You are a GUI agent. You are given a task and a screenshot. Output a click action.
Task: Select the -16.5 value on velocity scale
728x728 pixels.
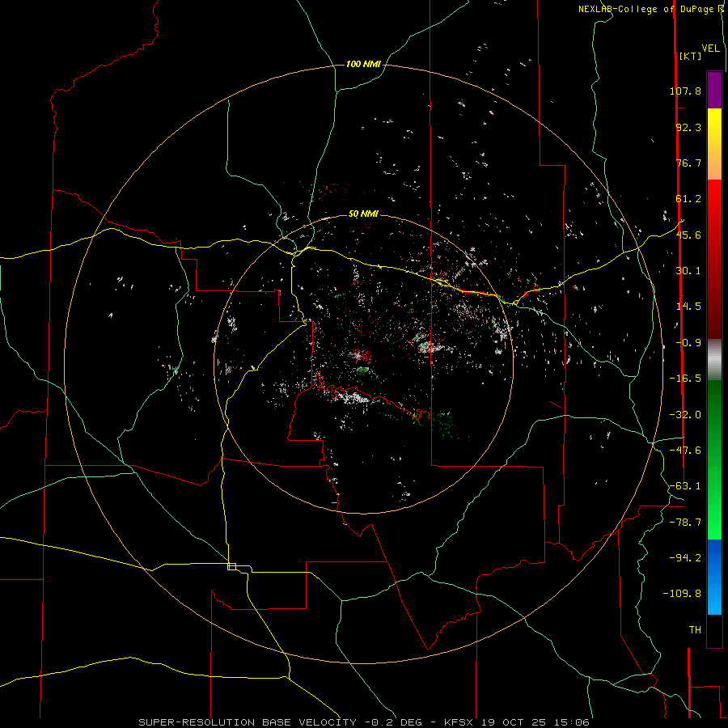pos(685,379)
